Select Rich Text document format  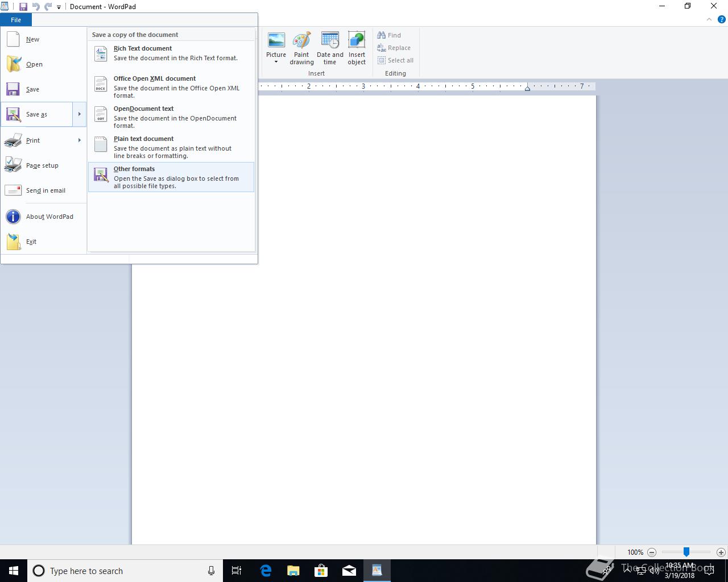click(171, 53)
